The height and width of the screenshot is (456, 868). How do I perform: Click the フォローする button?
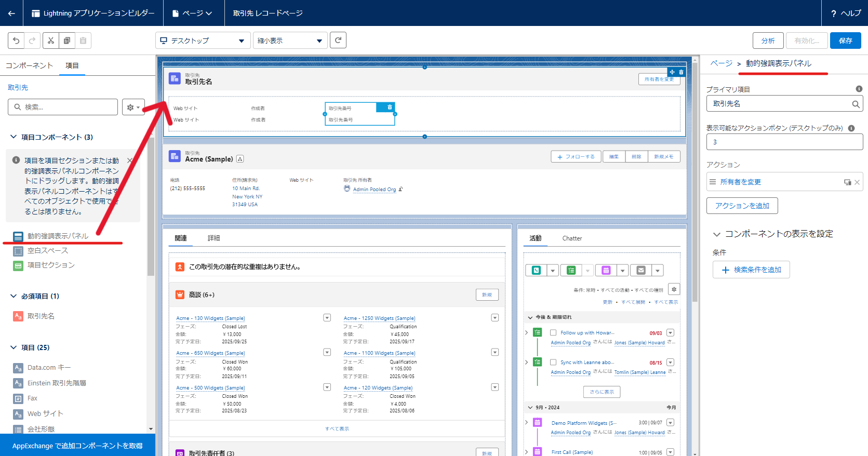(x=576, y=156)
